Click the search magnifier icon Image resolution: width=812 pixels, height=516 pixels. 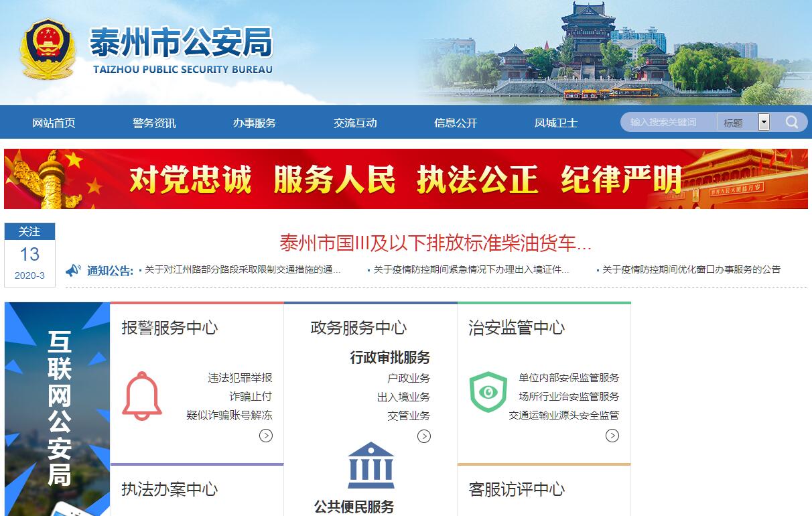pos(792,122)
